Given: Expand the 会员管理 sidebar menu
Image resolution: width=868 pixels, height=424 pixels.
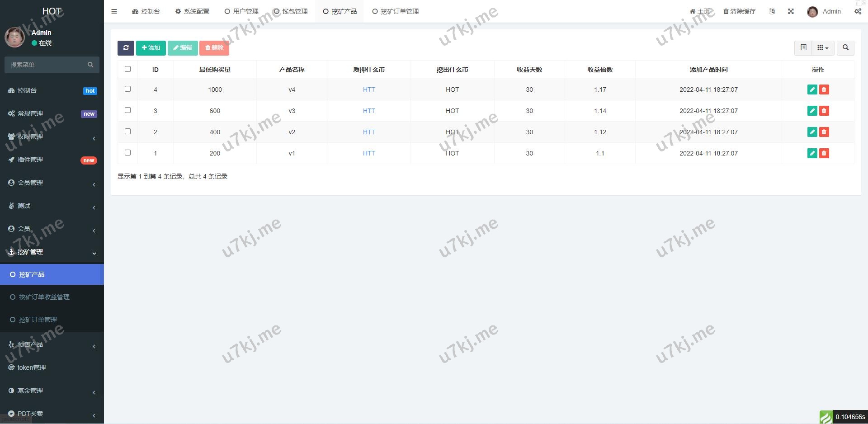Looking at the screenshot, I should coord(52,183).
